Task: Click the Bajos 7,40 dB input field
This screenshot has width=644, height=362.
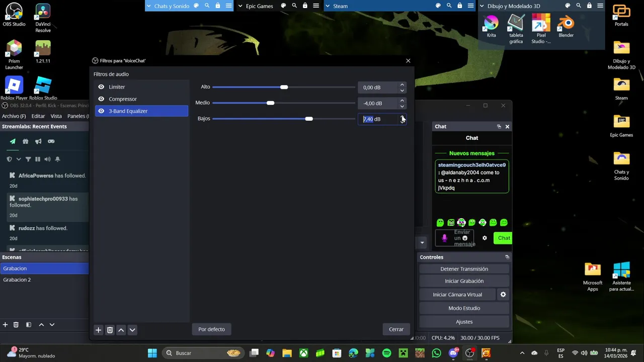Action: point(378,119)
